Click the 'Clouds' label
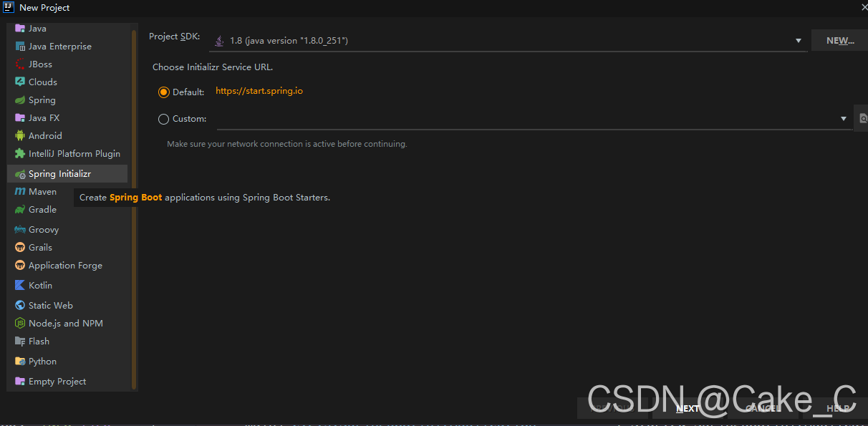The height and width of the screenshot is (426, 868). click(x=43, y=82)
